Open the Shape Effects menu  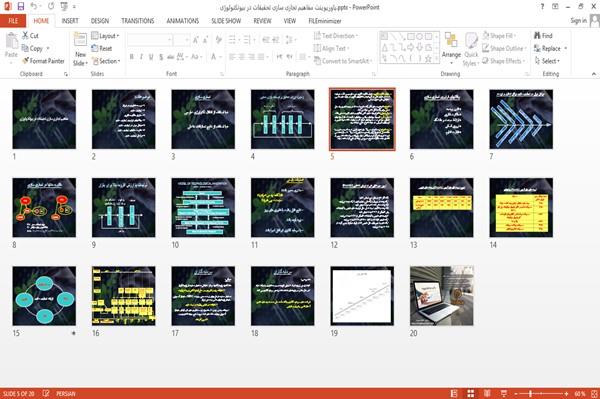(503, 61)
